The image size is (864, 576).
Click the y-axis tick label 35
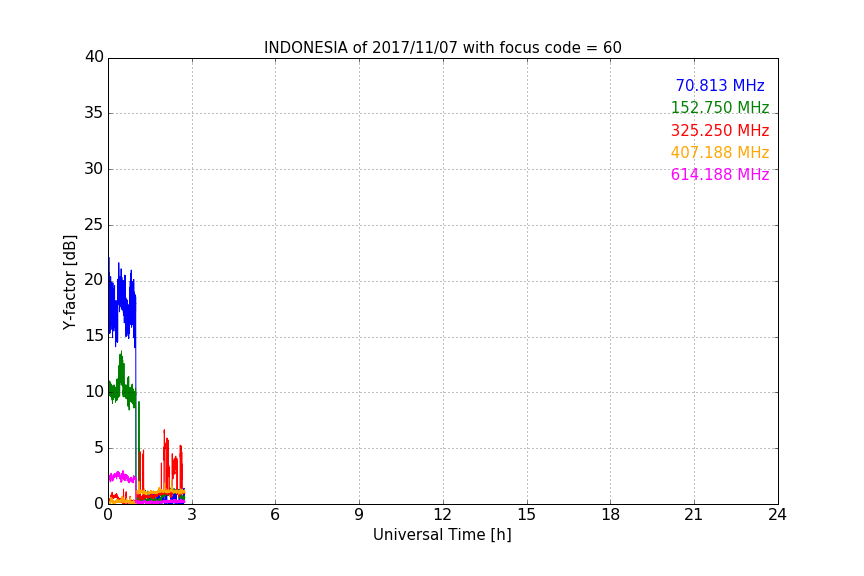click(94, 113)
